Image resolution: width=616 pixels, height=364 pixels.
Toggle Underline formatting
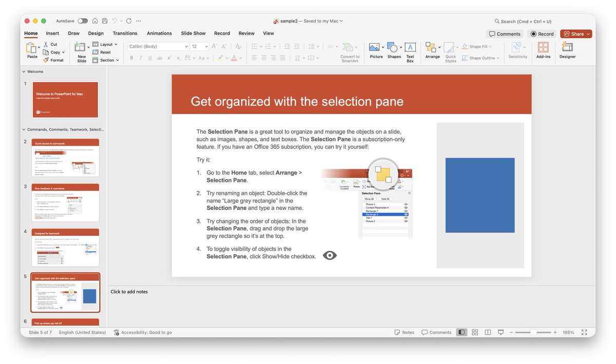click(150, 58)
